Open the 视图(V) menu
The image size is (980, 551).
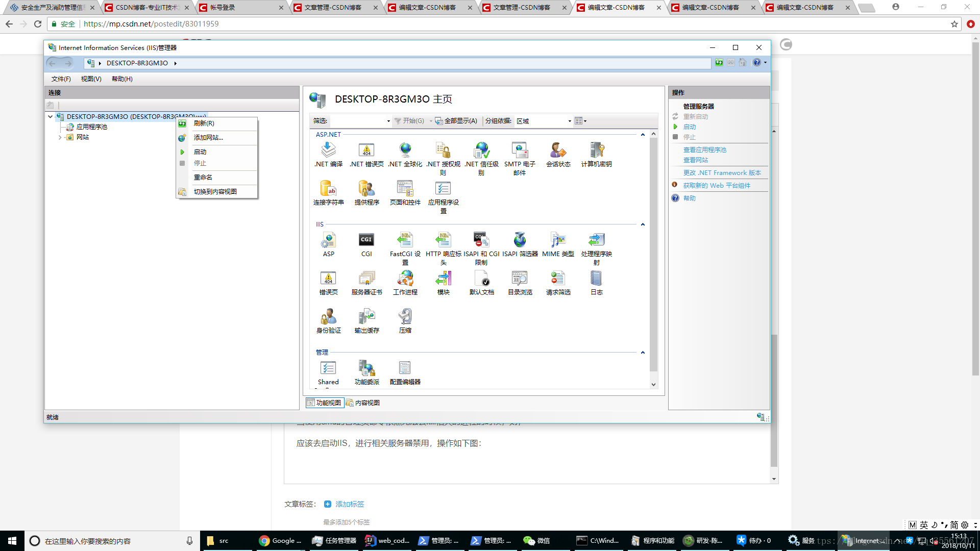coord(91,79)
